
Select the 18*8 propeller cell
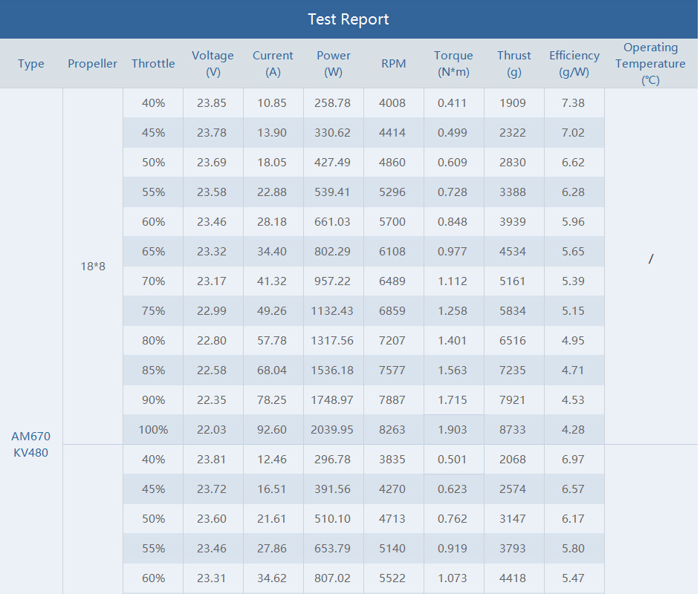(93, 266)
